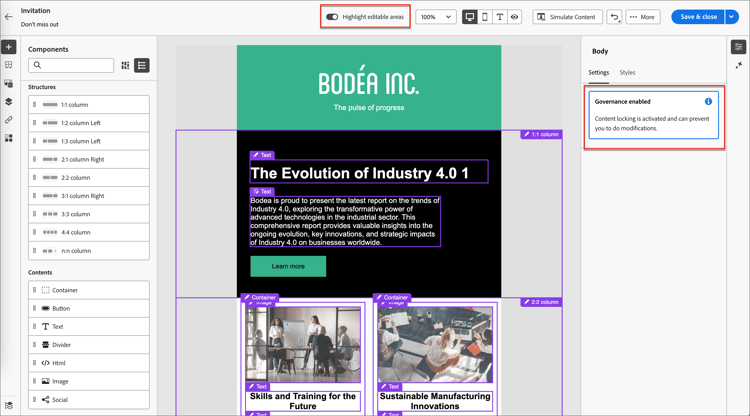
Task: Expand the Save & close dropdown arrow
Action: (732, 17)
